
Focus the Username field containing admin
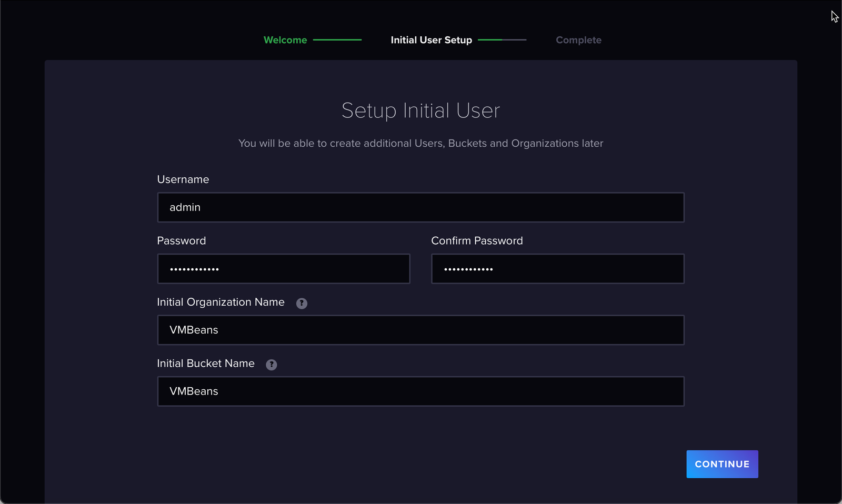pyautogui.click(x=420, y=207)
